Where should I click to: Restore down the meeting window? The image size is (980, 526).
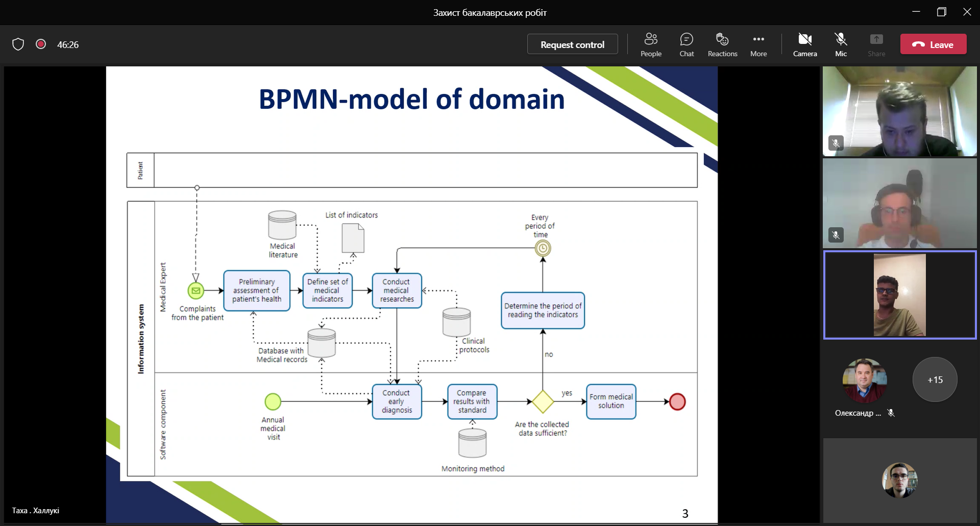tap(942, 12)
